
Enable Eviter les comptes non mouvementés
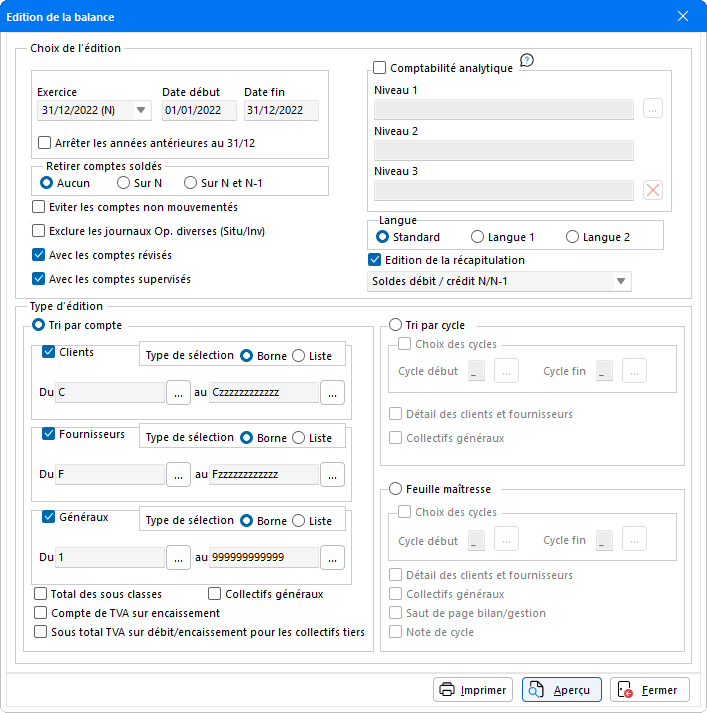coord(39,207)
